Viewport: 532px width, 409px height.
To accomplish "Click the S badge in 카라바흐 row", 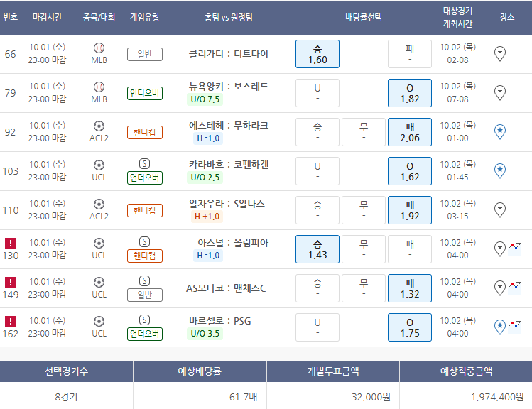I will [x=145, y=164].
